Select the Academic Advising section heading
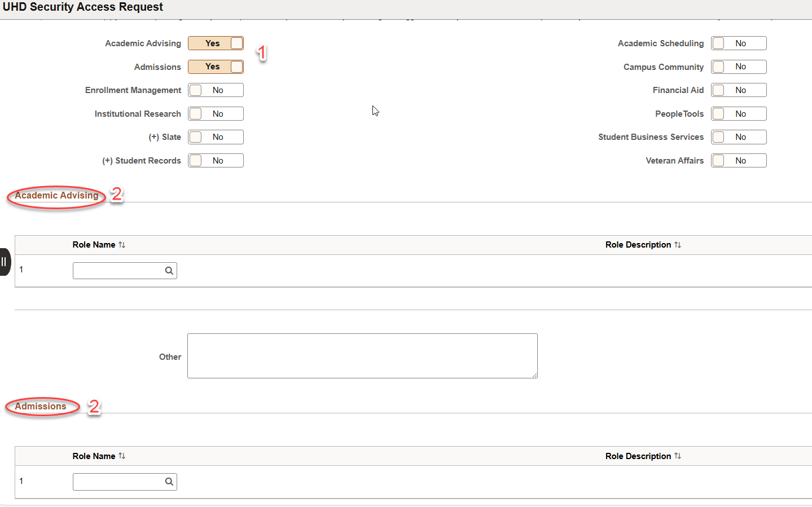Viewport: 812px width, 507px height. (x=56, y=195)
